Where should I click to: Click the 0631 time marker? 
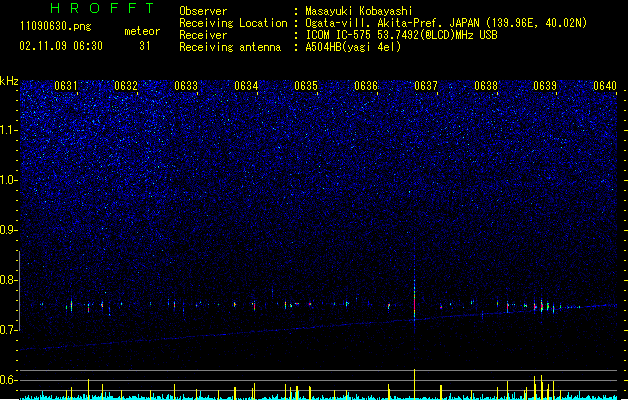tap(65, 86)
